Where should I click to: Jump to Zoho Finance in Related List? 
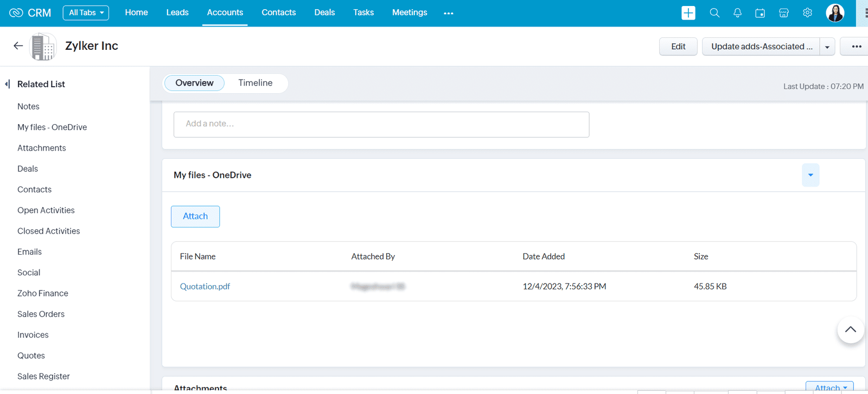tap(43, 293)
